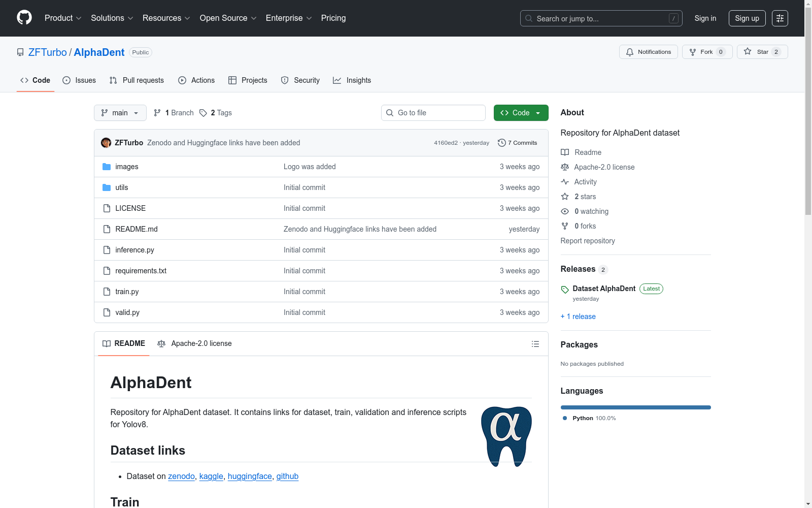
Task: Click the branch icon beside 1 Branch
Action: 157,113
